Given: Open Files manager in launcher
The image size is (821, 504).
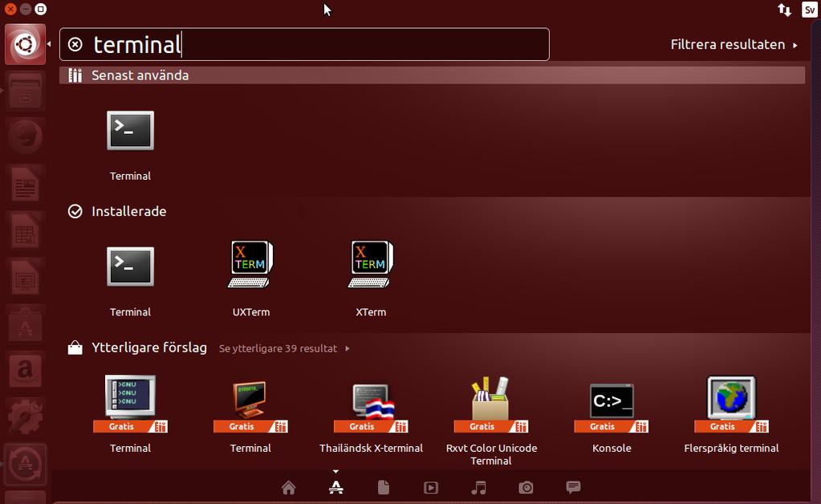Looking at the screenshot, I should coord(25,91).
